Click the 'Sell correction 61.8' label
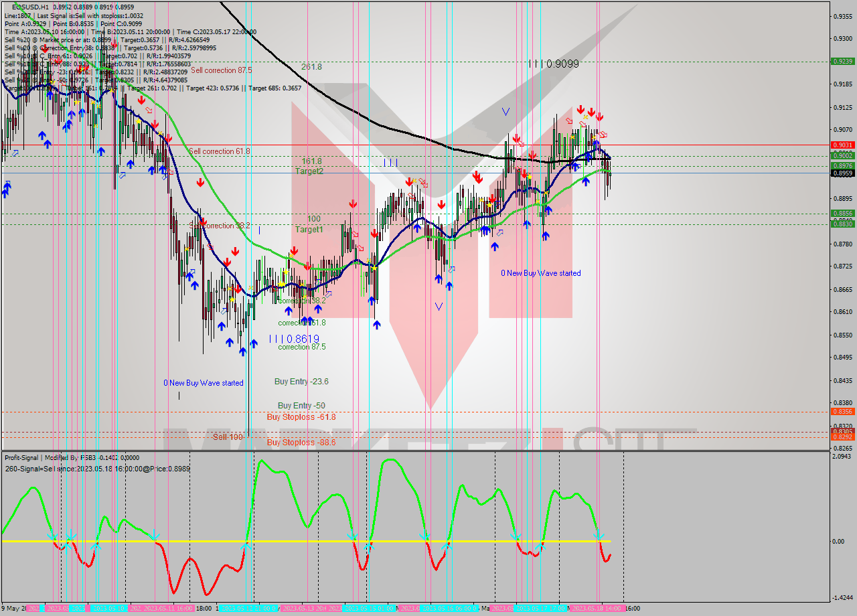 tap(220, 151)
